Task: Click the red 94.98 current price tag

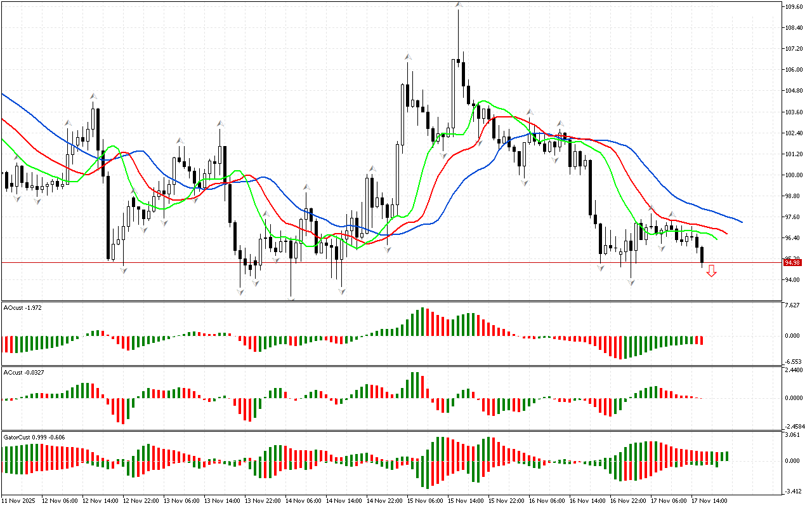Action: (x=791, y=262)
